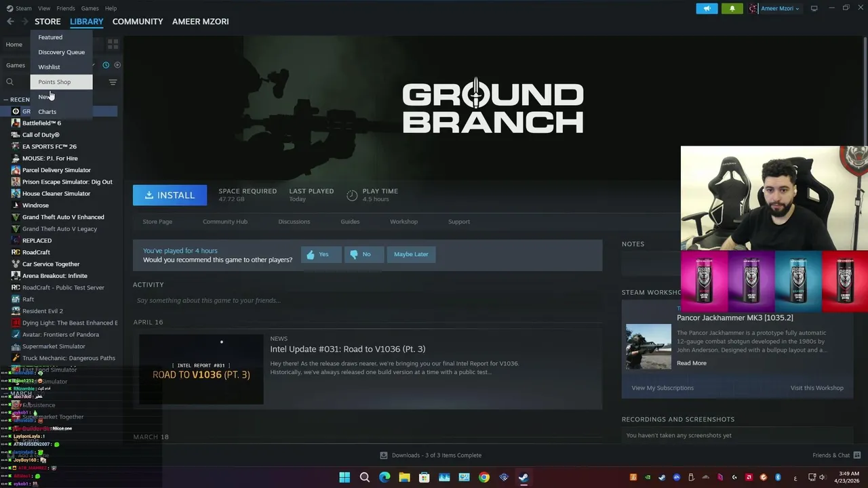Viewport: 868px width, 488px height.
Task: Launch Microsoft Edge from taskbar
Action: (x=384, y=477)
